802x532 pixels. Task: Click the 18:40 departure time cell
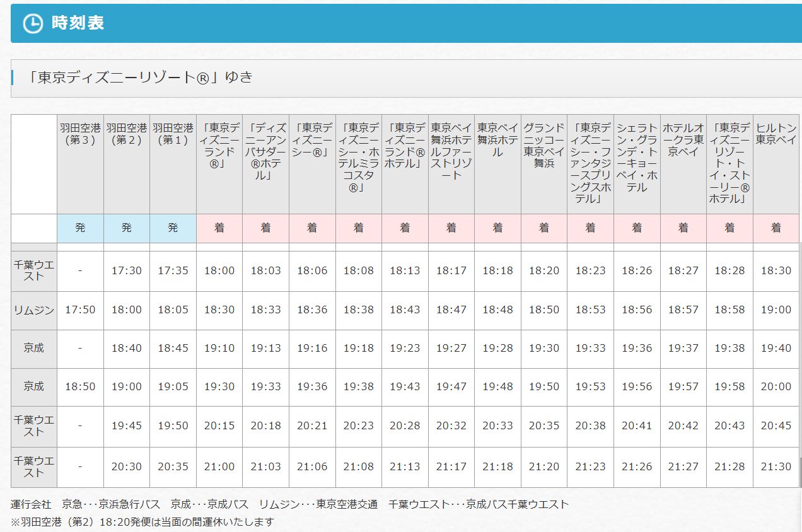tap(127, 349)
